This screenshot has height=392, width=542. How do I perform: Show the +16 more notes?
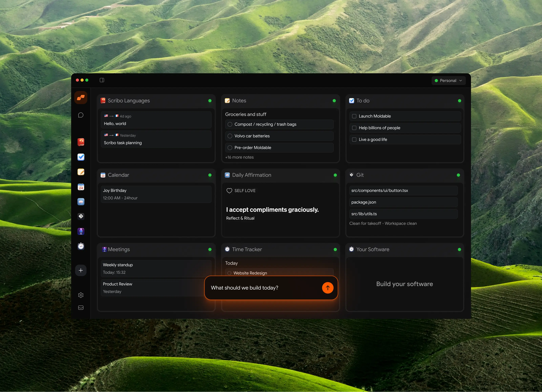[239, 157]
